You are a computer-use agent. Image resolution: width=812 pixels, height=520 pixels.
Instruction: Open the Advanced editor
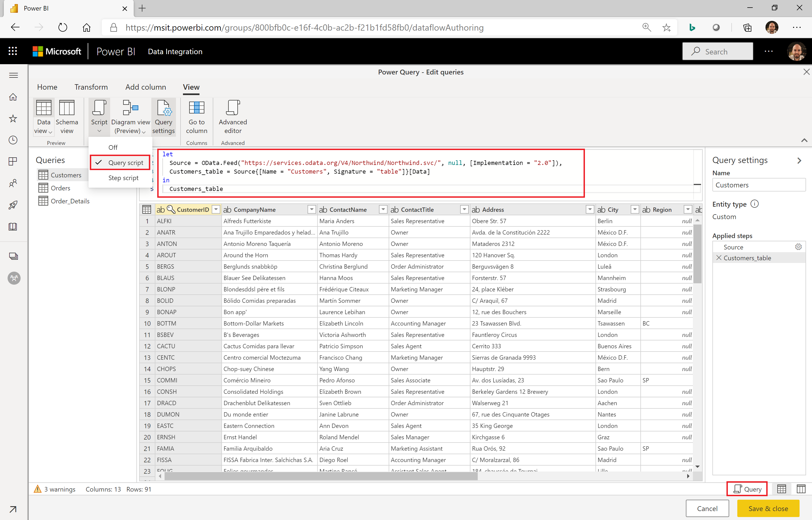click(233, 117)
